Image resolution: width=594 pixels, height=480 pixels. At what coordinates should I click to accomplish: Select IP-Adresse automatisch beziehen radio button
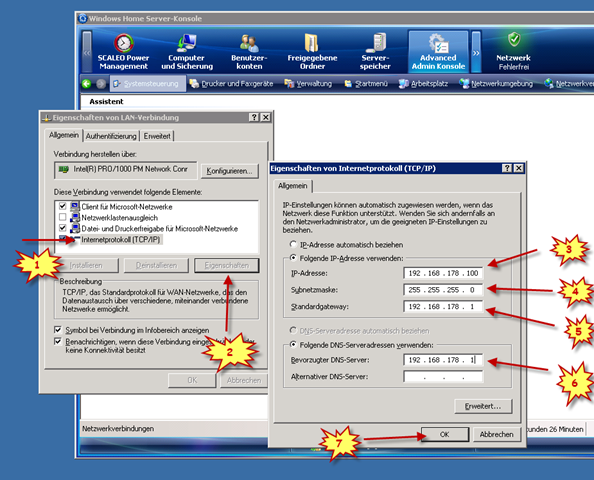[293, 244]
